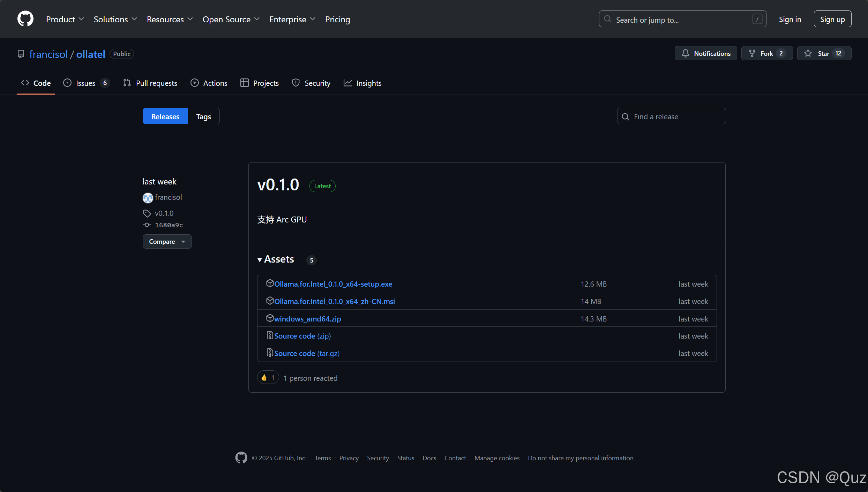
Task: Download Ollama.for.Intel_0.1.0_x64-setup.exe
Action: (x=333, y=284)
